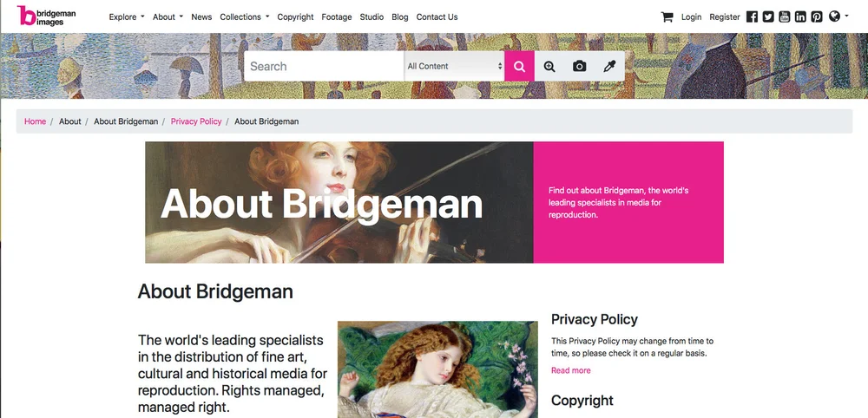Expand the globe language dropdown
868x418 pixels.
pos(838,16)
